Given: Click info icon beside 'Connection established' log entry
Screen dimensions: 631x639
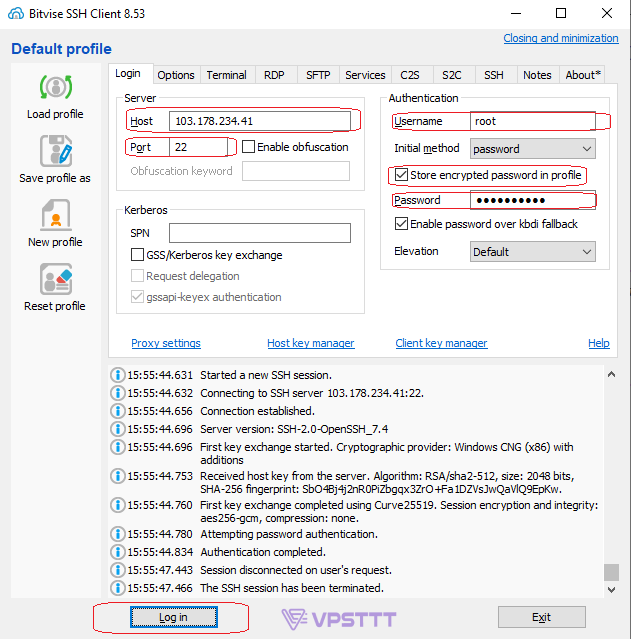Looking at the screenshot, I should [x=118, y=411].
